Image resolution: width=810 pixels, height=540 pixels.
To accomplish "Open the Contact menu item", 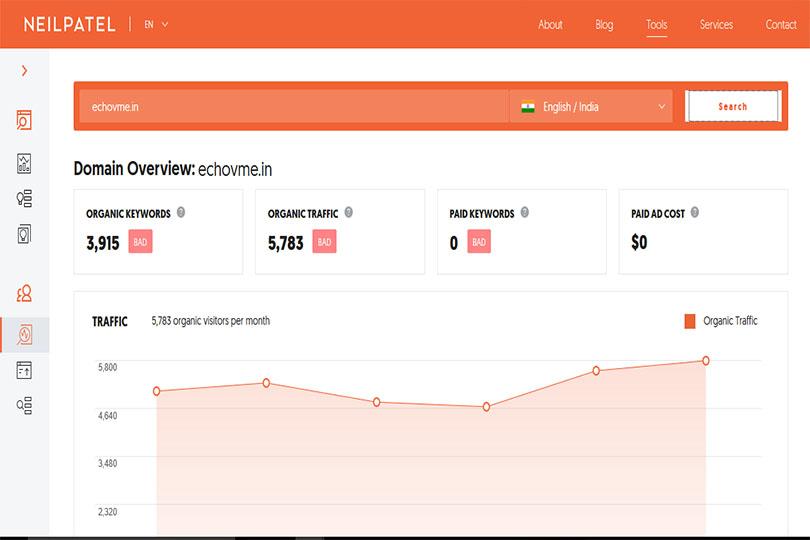I will pyautogui.click(x=781, y=24).
